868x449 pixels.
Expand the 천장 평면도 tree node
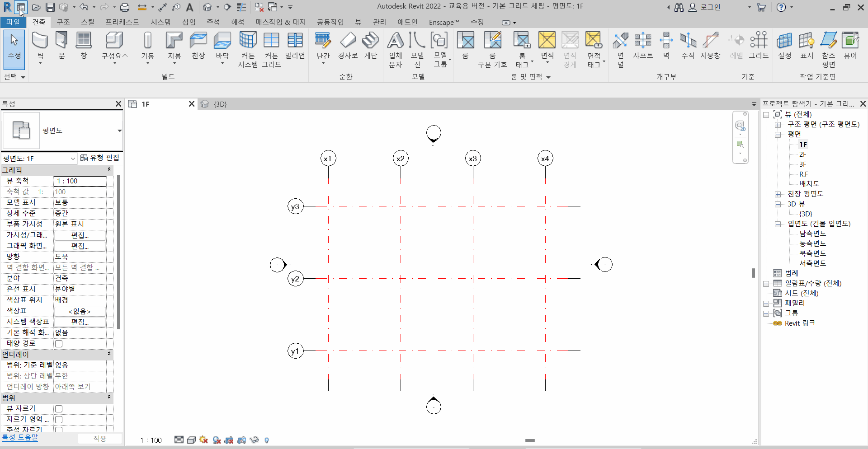click(x=778, y=194)
